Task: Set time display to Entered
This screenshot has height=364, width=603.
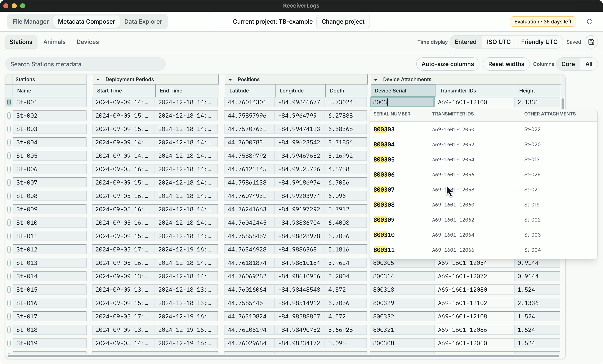Action: coord(465,42)
